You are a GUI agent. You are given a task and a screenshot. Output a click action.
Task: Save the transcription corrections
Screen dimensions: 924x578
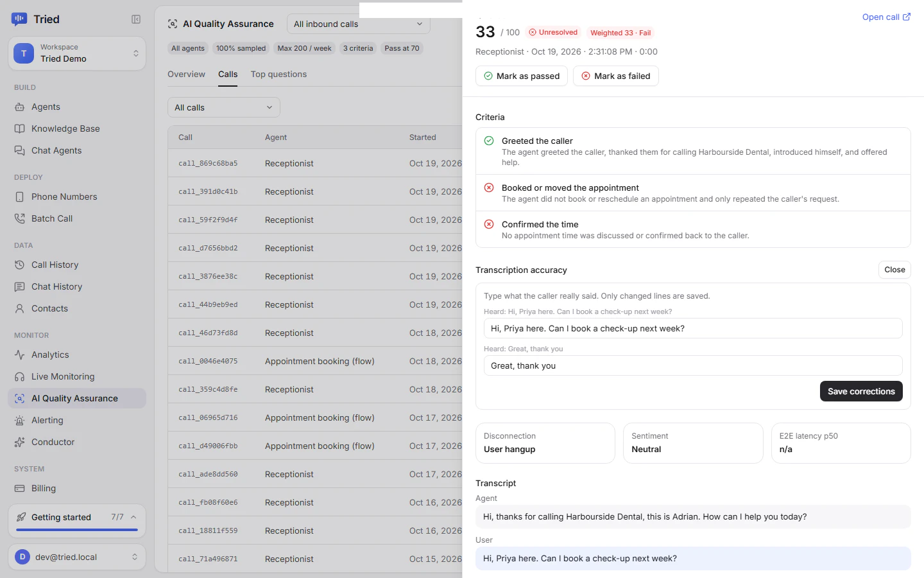point(861,391)
